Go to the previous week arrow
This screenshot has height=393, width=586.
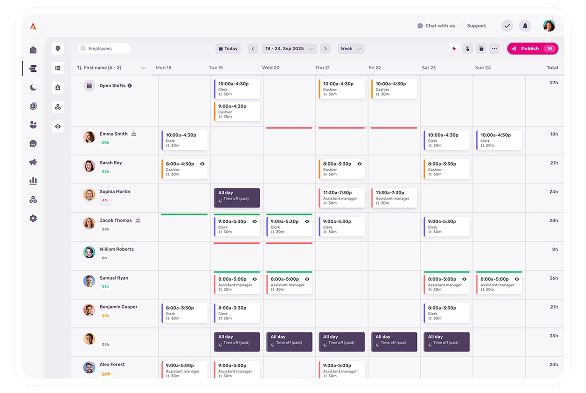click(x=253, y=49)
